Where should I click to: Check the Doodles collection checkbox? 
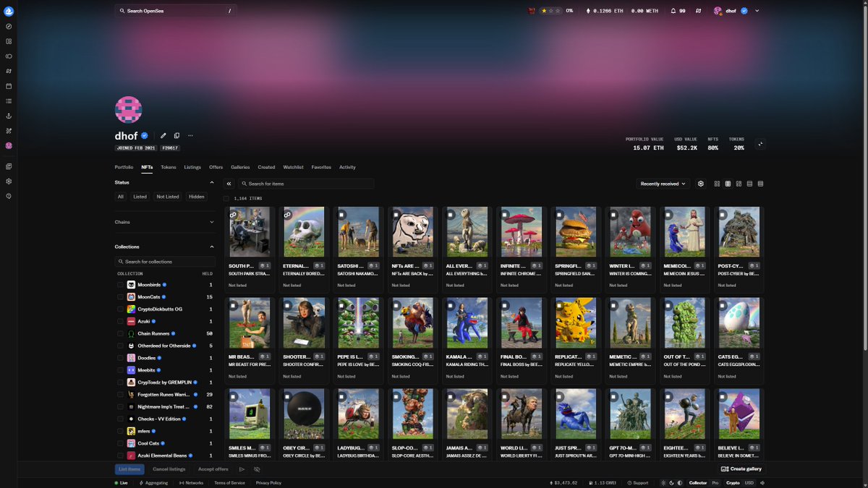click(121, 358)
